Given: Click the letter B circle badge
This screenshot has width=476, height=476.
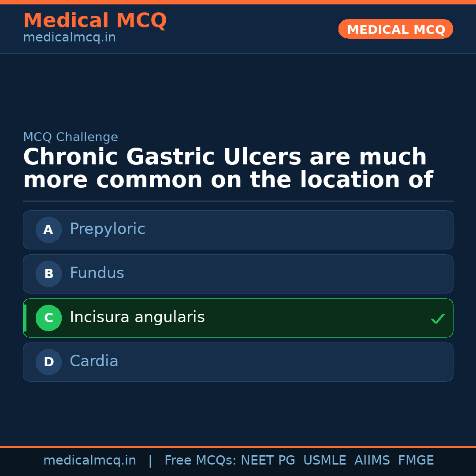Looking at the screenshot, I should tap(48, 274).
